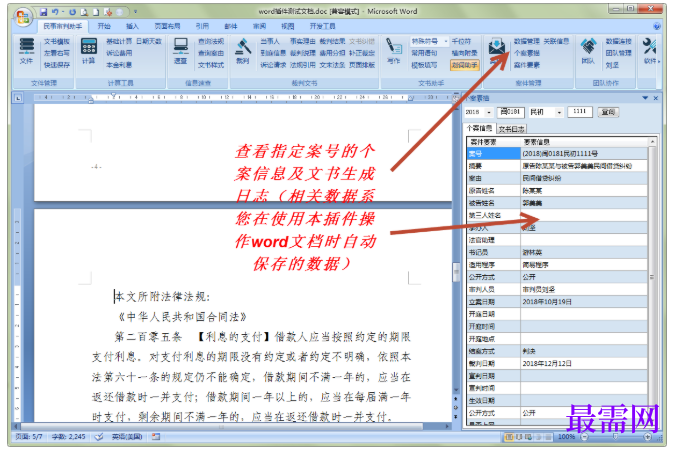Screen dimensions: 678x450
Task: Open proofing check icon in status bar
Action: (x=99, y=437)
